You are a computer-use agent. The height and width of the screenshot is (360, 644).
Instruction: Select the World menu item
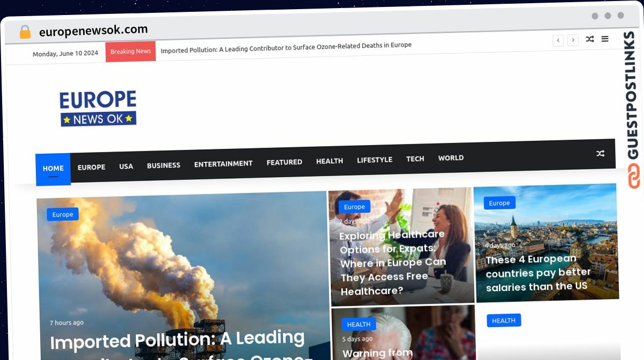(451, 158)
